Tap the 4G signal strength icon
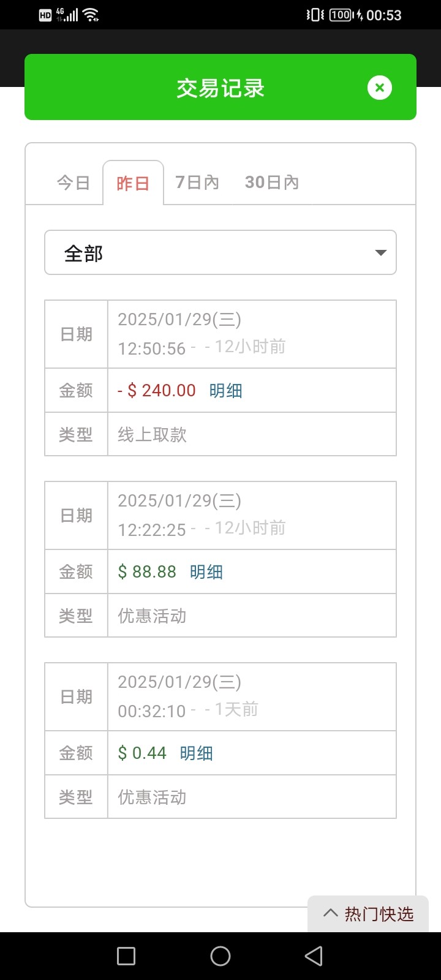The width and height of the screenshot is (441, 980). 67,15
